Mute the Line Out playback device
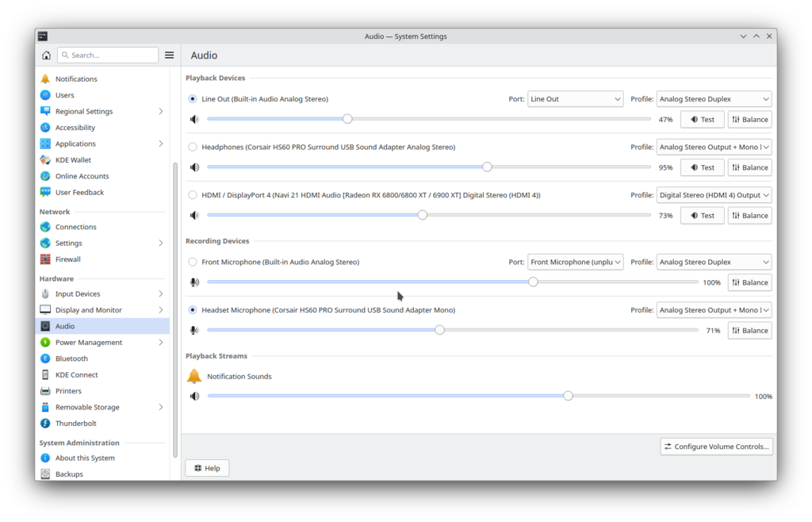The image size is (812, 522). (194, 120)
